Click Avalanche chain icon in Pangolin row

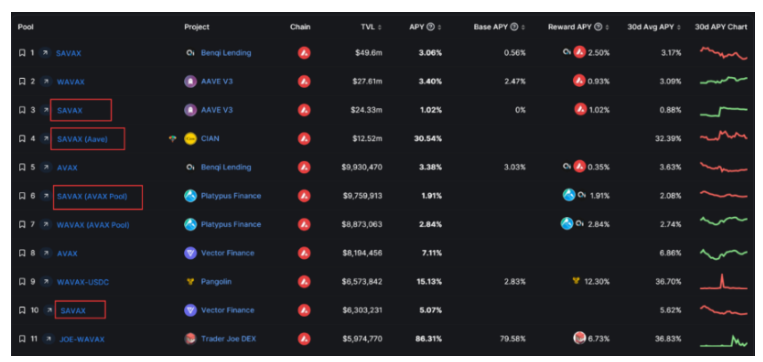pos(304,282)
